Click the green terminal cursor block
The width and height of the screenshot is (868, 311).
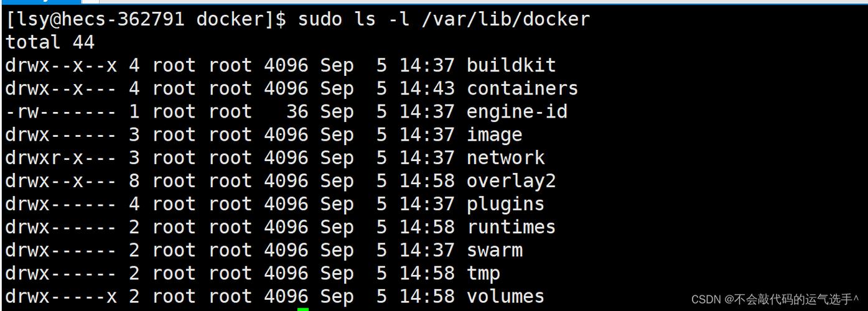[303, 309]
